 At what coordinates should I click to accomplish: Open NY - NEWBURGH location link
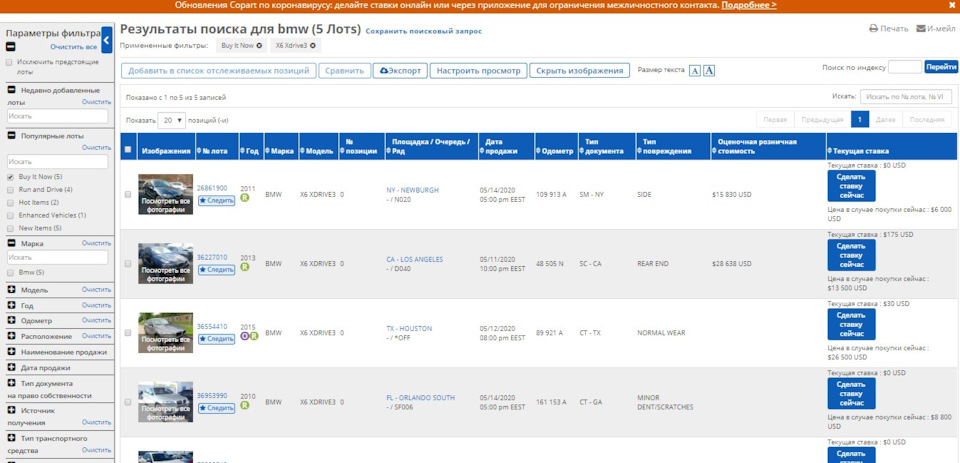tap(413, 190)
